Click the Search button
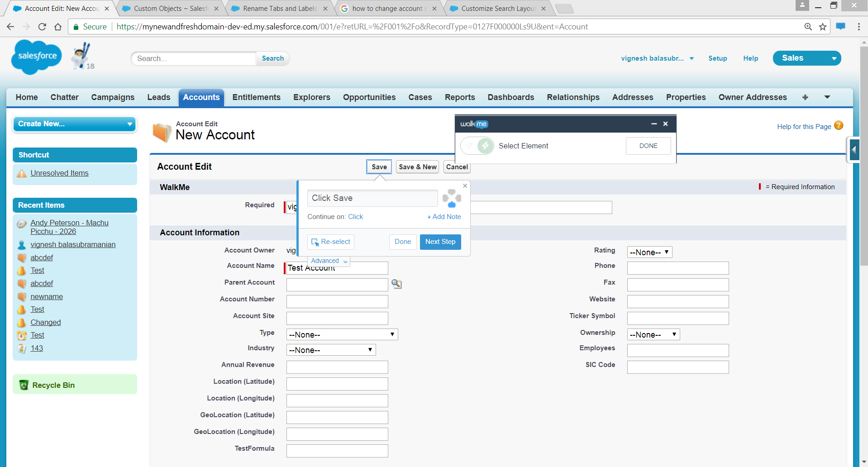The width and height of the screenshot is (868, 467). pos(273,58)
